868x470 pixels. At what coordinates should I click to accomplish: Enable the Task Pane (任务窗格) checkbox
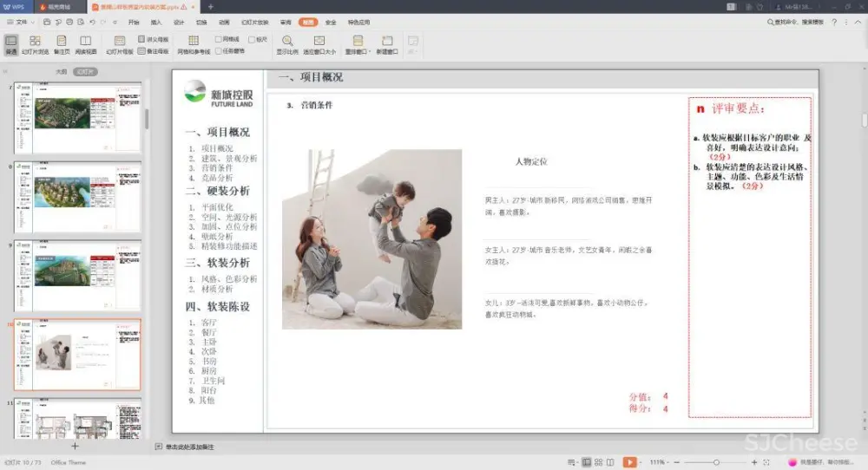tap(219, 50)
